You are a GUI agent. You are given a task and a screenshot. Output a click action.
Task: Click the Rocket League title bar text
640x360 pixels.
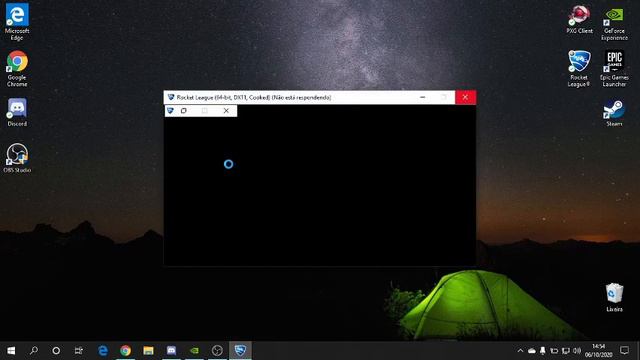pyautogui.click(x=253, y=98)
